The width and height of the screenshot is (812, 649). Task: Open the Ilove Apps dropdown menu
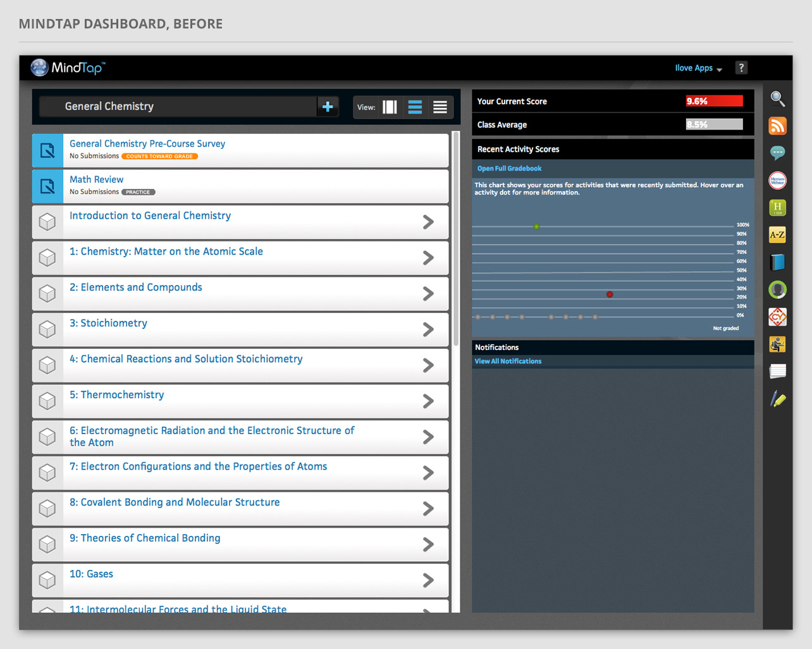pyautogui.click(x=698, y=68)
